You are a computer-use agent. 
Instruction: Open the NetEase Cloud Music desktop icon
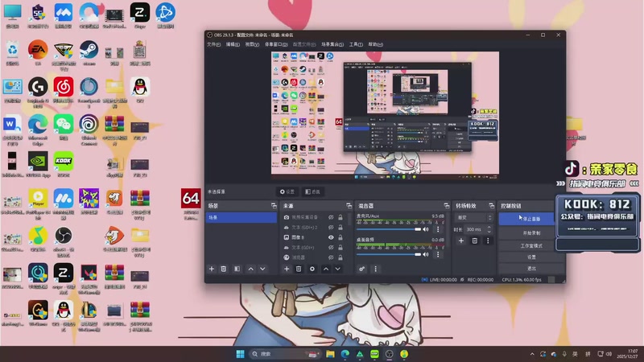coord(64,90)
